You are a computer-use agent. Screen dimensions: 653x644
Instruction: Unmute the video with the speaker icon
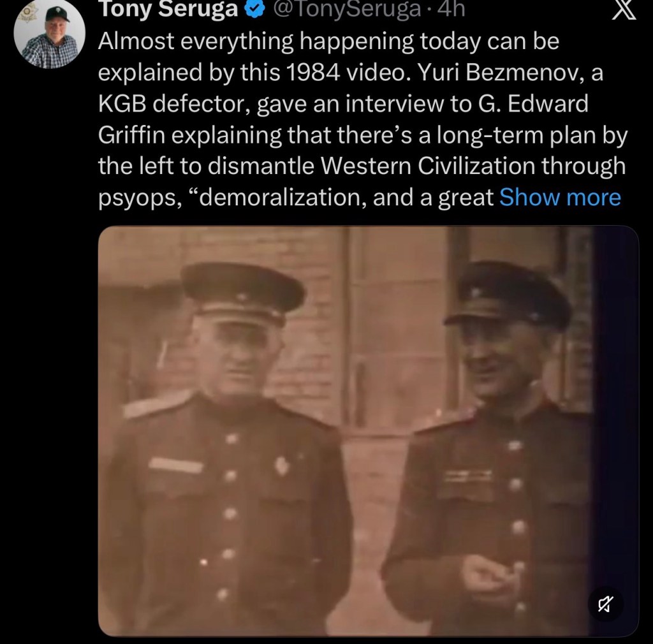pyautogui.click(x=606, y=604)
